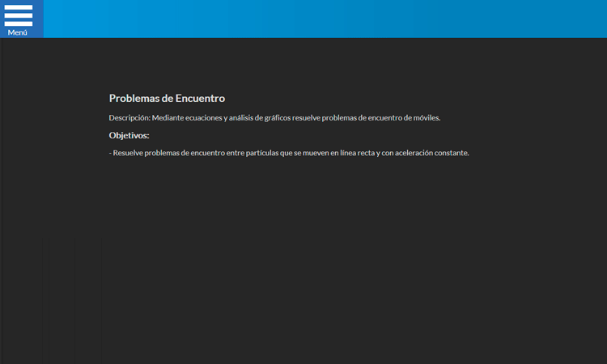607x364 pixels.
Task: Click the word "móviles" ending the description
Action: 427,118
